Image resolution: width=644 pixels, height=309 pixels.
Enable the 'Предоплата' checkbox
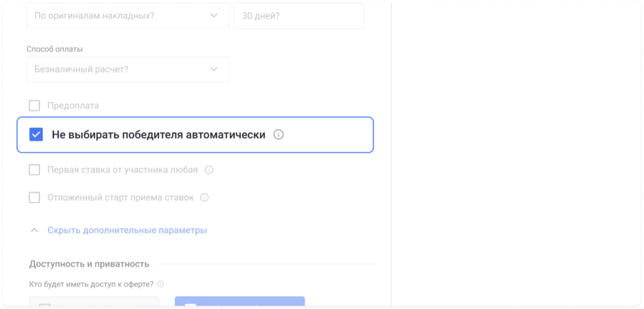[x=35, y=106]
